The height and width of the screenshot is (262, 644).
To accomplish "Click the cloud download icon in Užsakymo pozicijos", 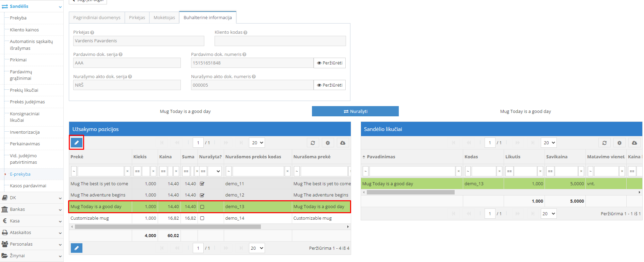I will (343, 143).
